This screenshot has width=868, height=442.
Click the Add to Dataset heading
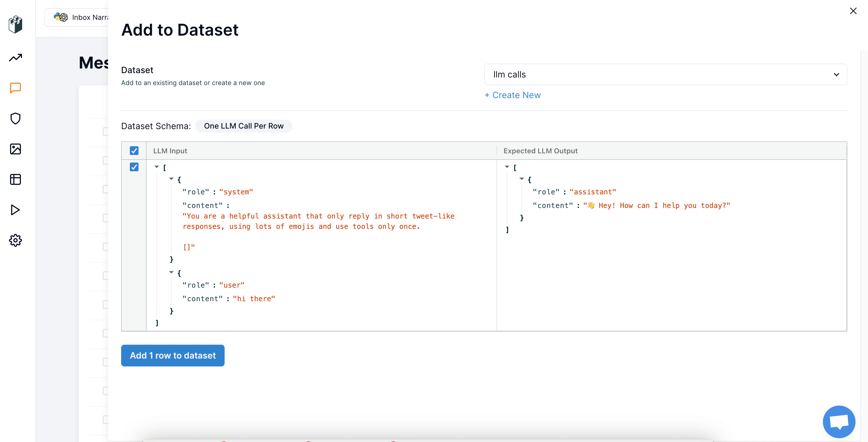pos(180,30)
